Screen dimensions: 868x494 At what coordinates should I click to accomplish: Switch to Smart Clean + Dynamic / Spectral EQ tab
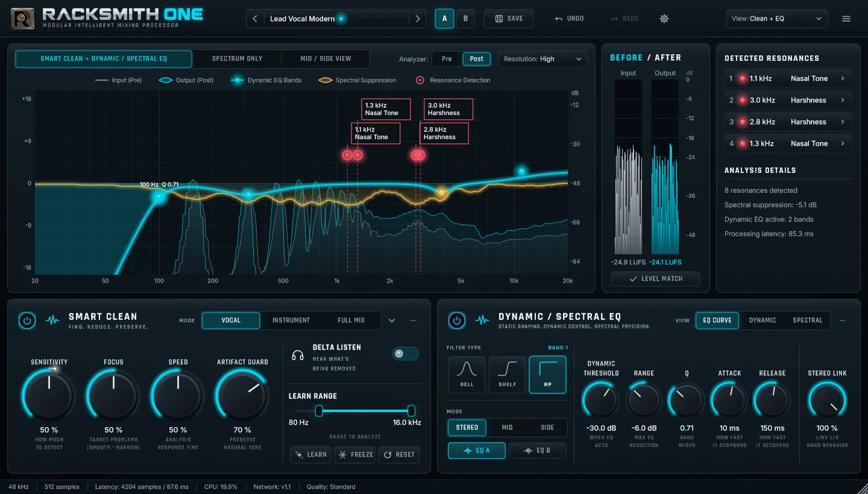[104, 59]
